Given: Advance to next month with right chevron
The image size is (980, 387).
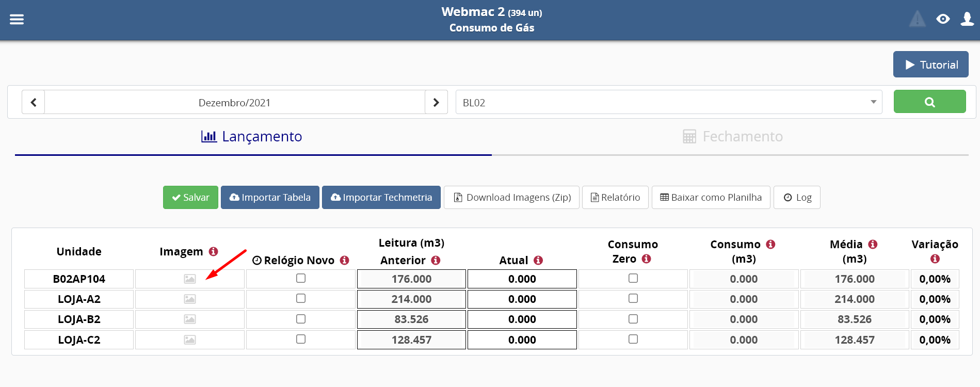Looking at the screenshot, I should coord(436,102).
